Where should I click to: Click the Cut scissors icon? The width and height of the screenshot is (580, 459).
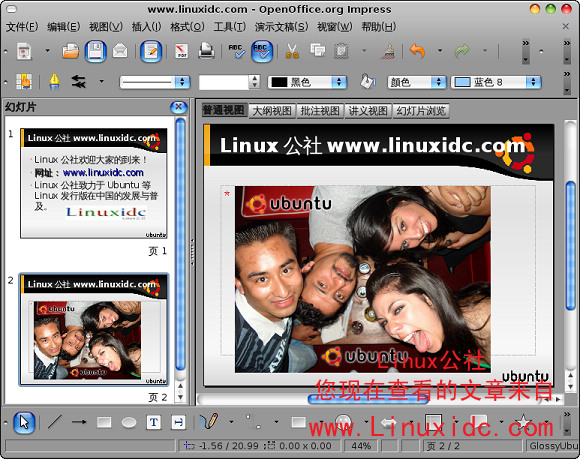click(x=292, y=51)
